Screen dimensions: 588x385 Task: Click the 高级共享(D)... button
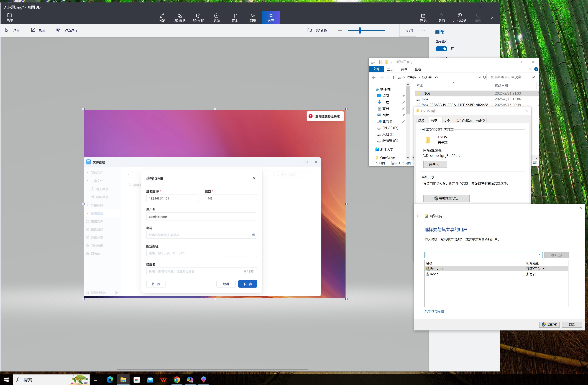446,198
